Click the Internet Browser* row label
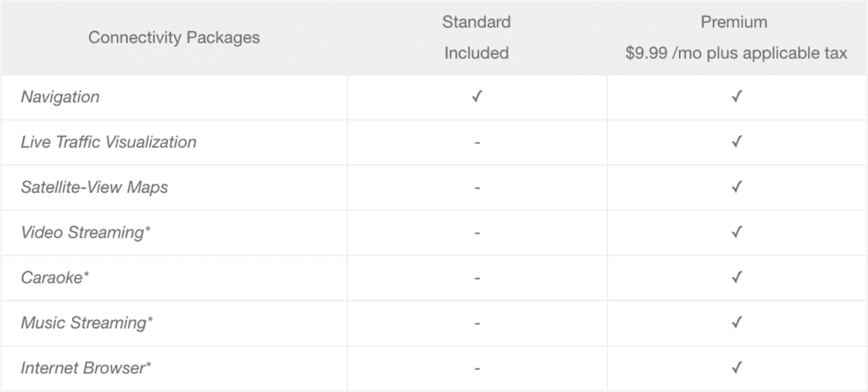Image resolution: width=868 pixels, height=392 pixels. click(87, 367)
